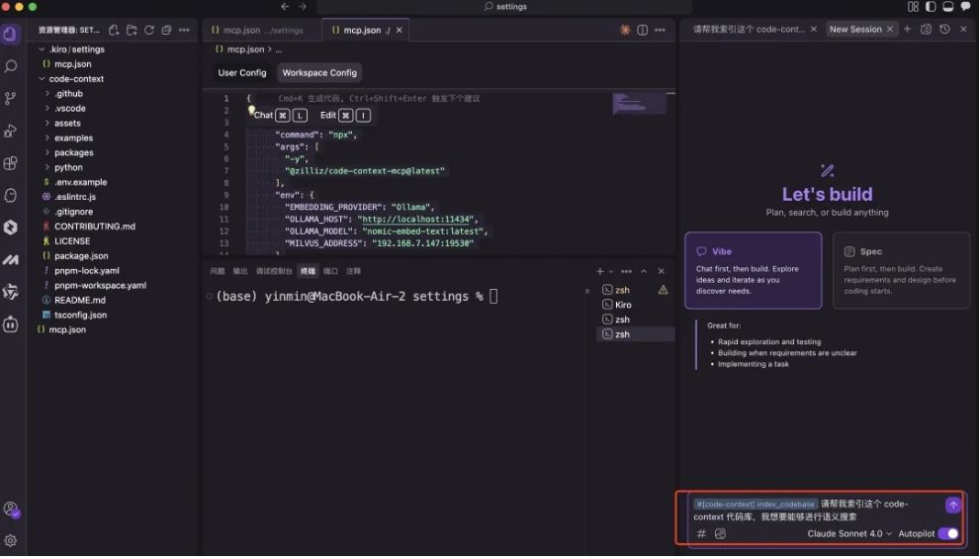
Task: Toggle the chat panel from title bar icon
Action: (965, 6)
